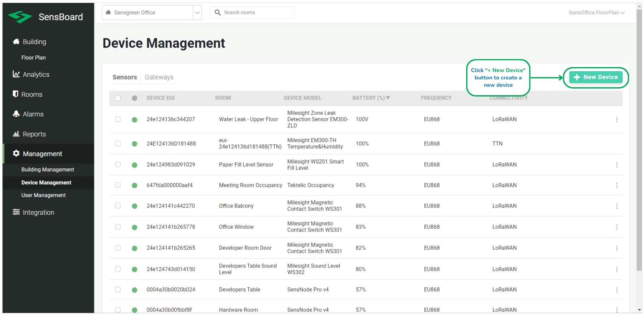Open the Alarms sidebar label
The width and height of the screenshot is (644, 315).
[33, 114]
